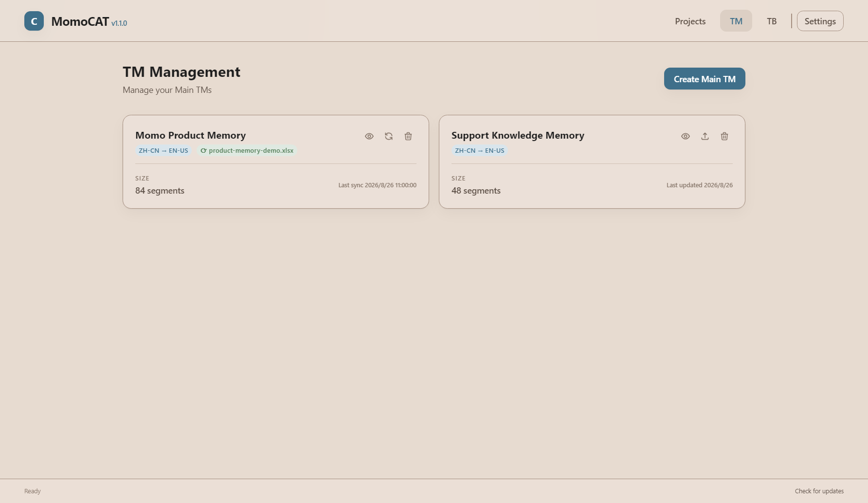Screen dimensions: 868x503
Task: Open Settings
Action: (x=820, y=21)
